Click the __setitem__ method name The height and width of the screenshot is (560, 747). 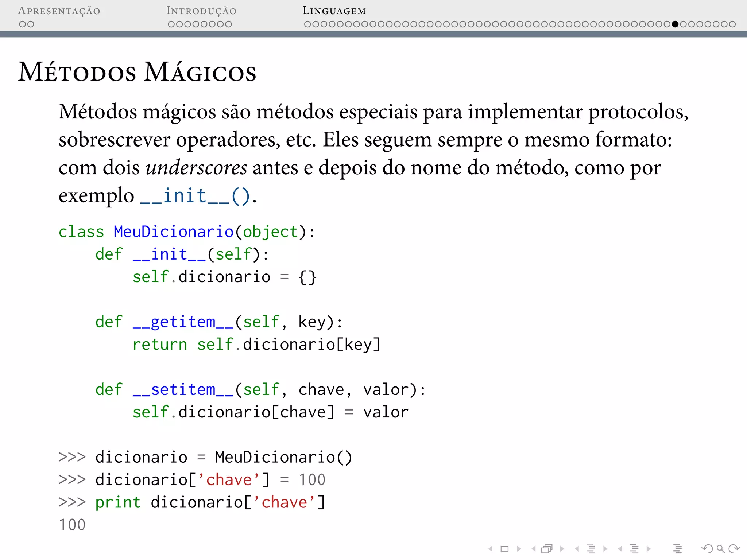pos(183,390)
